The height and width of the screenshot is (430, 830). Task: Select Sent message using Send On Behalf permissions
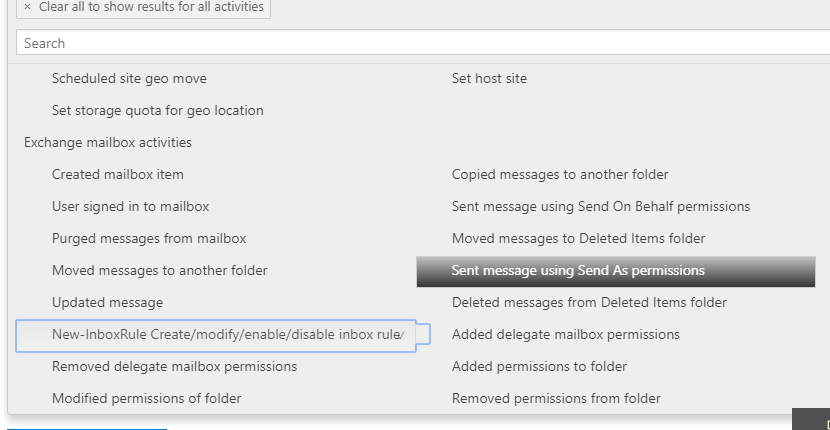(x=600, y=206)
